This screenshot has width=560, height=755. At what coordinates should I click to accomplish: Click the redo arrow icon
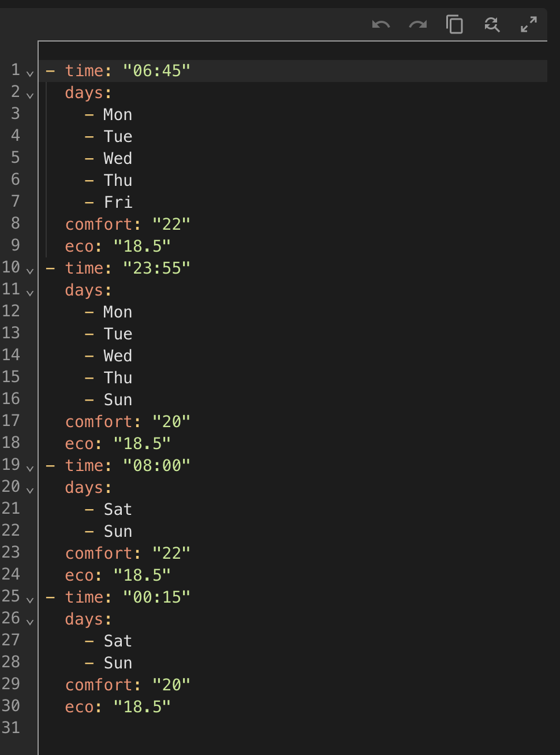pos(418,24)
